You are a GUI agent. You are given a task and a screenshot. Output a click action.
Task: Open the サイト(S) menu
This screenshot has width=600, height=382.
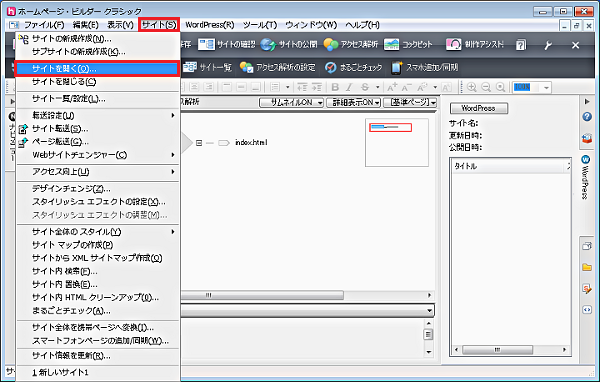(x=159, y=25)
